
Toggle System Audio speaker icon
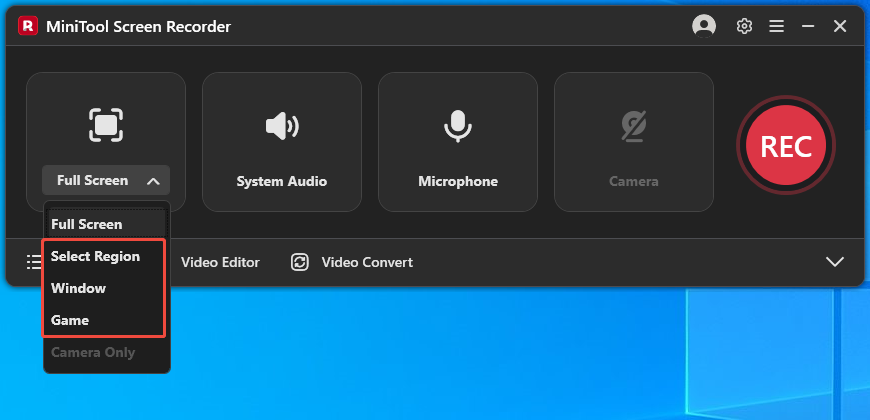coord(282,126)
